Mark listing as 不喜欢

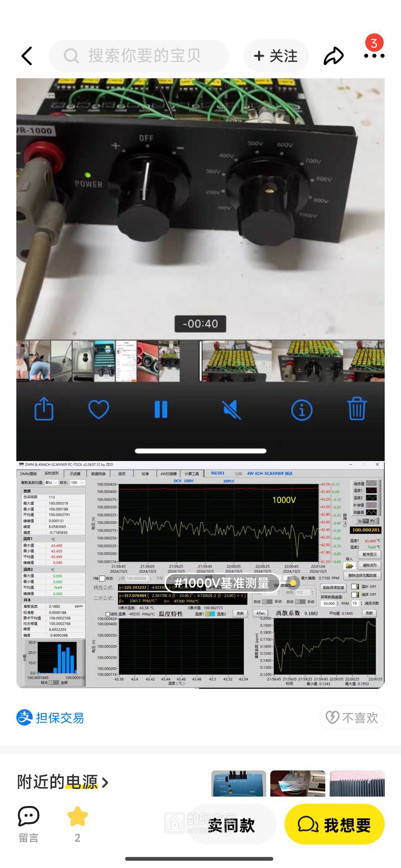(x=352, y=718)
